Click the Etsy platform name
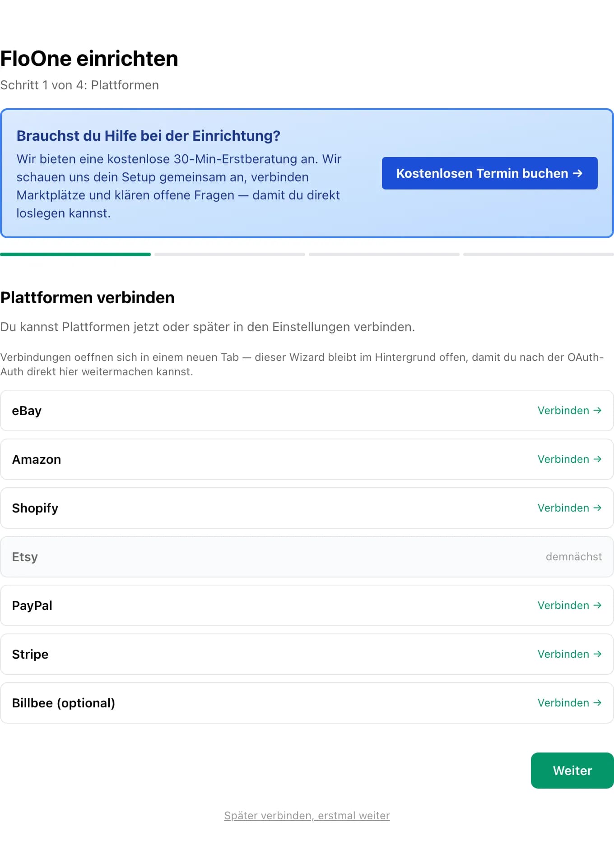 coord(25,557)
